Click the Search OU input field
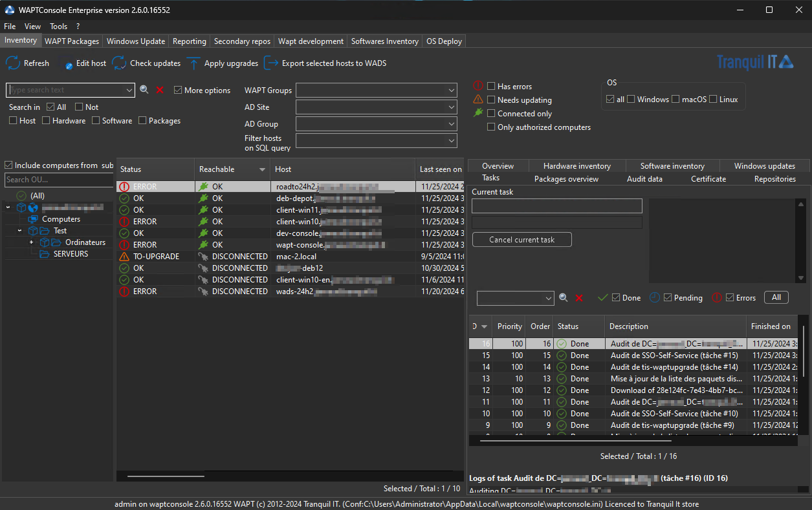 pos(59,180)
